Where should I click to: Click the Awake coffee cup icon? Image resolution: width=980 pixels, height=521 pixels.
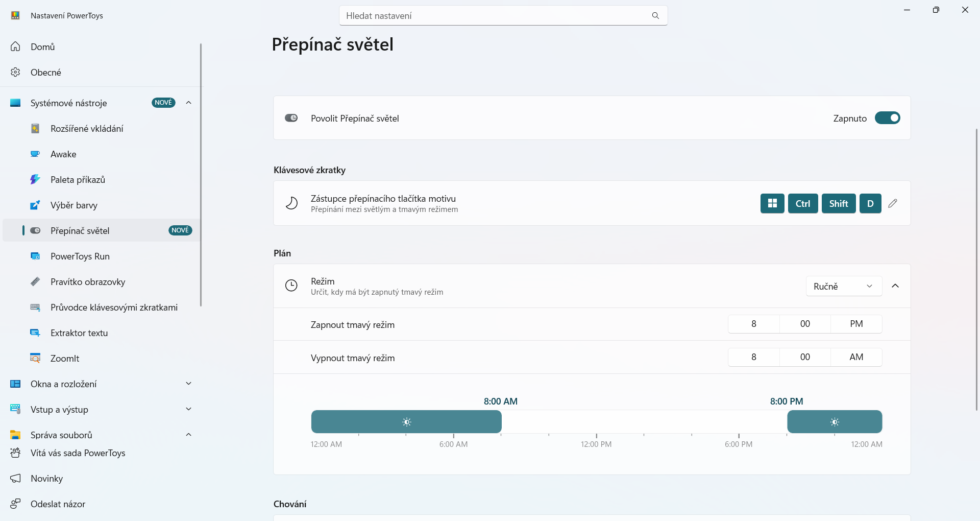35,154
